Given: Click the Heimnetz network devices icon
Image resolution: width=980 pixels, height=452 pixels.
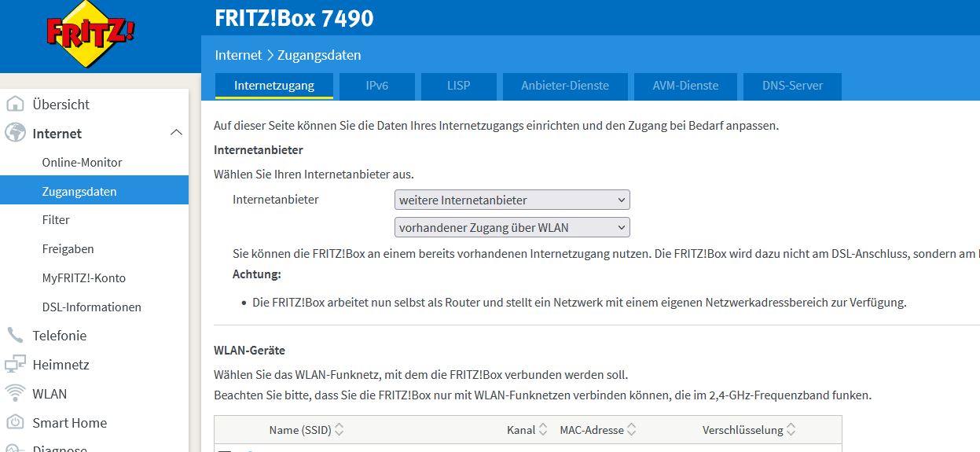Looking at the screenshot, I should pyautogui.click(x=15, y=365).
